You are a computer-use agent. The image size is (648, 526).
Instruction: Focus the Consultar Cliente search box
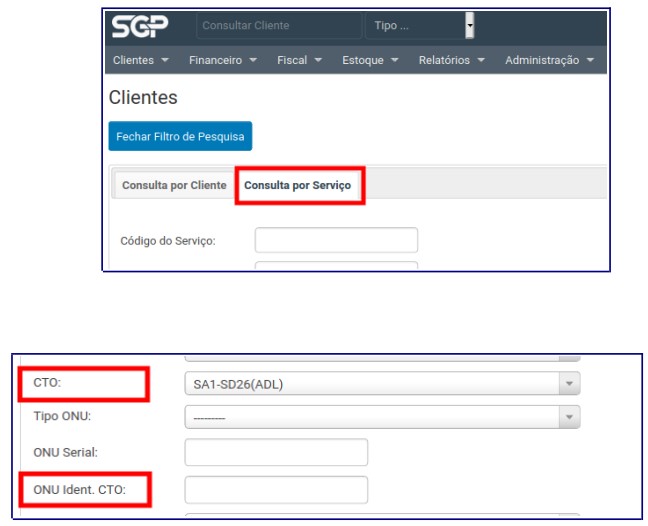click(x=277, y=26)
